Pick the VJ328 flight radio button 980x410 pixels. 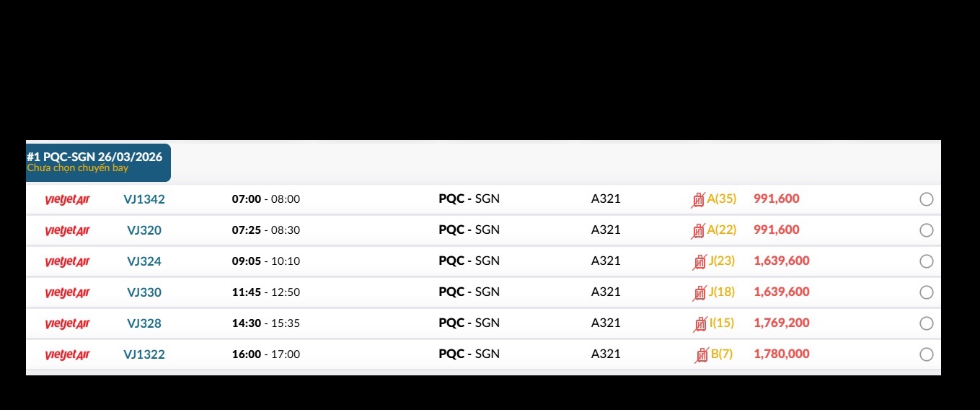(927, 324)
